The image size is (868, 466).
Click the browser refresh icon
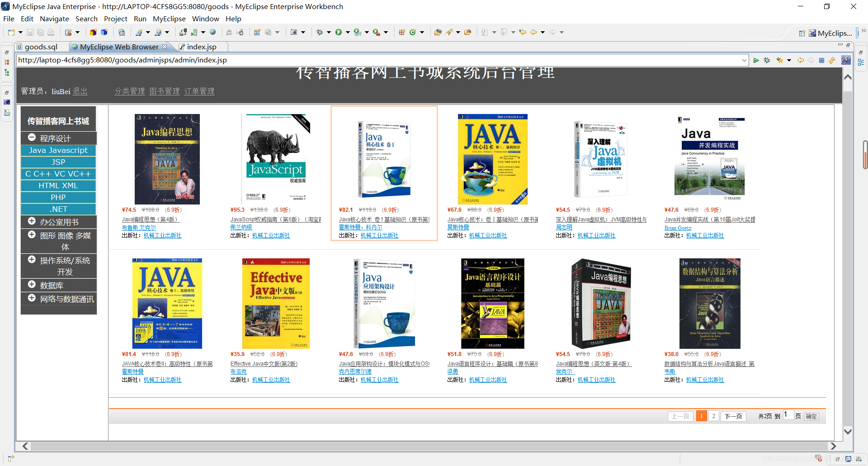(832, 60)
